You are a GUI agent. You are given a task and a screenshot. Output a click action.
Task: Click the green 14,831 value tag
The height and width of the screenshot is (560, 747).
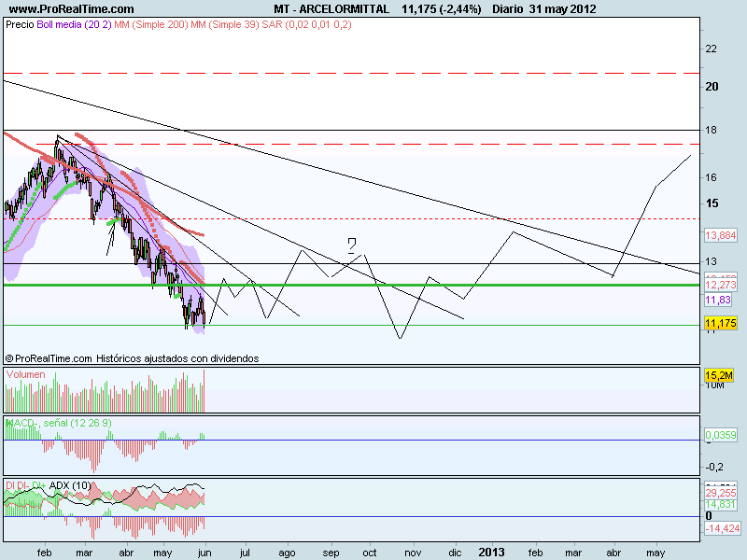[720, 504]
